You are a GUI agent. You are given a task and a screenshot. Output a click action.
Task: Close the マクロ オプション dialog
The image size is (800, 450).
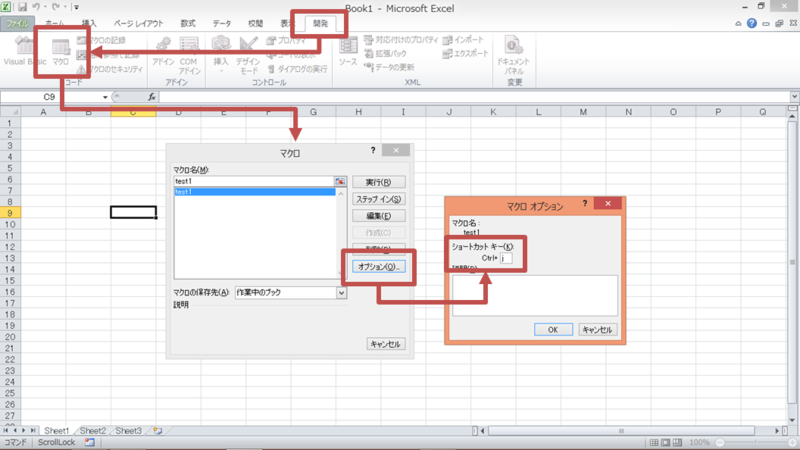[x=608, y=204]
